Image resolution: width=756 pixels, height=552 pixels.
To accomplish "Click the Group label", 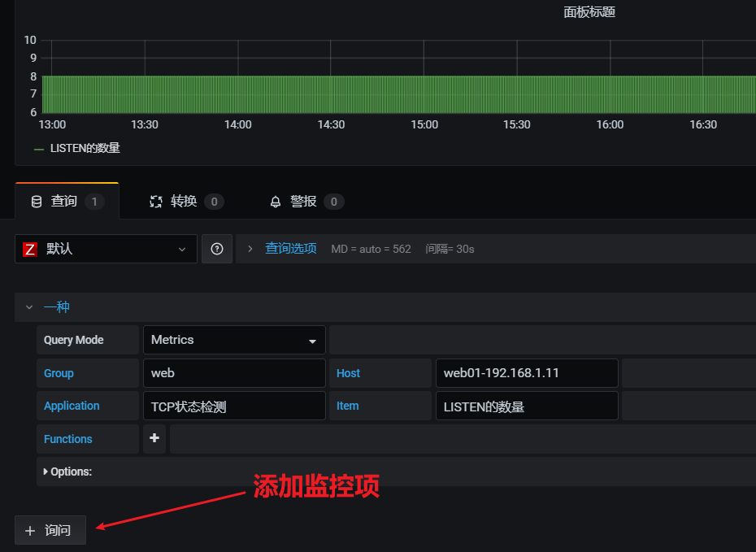I will [x=59, y=373].
